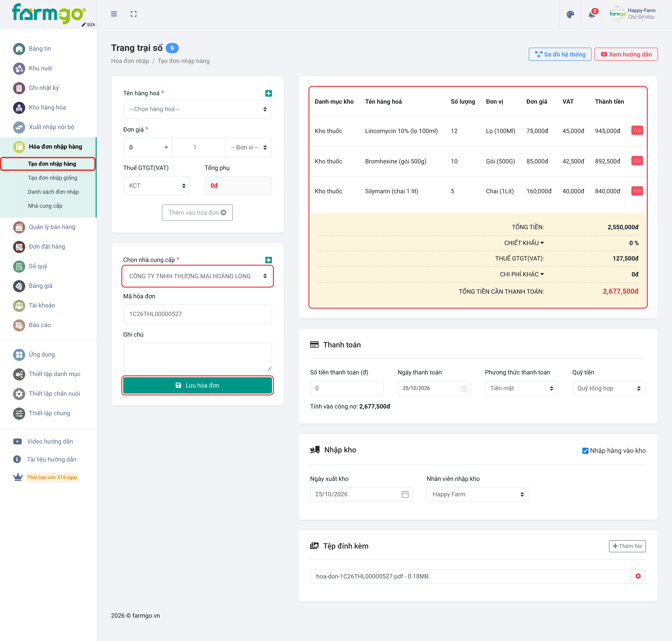Viewport: 672px width, 641px height.
Task: Click Sơ đồ hệ thống button
Action: [x=560, y=54]
